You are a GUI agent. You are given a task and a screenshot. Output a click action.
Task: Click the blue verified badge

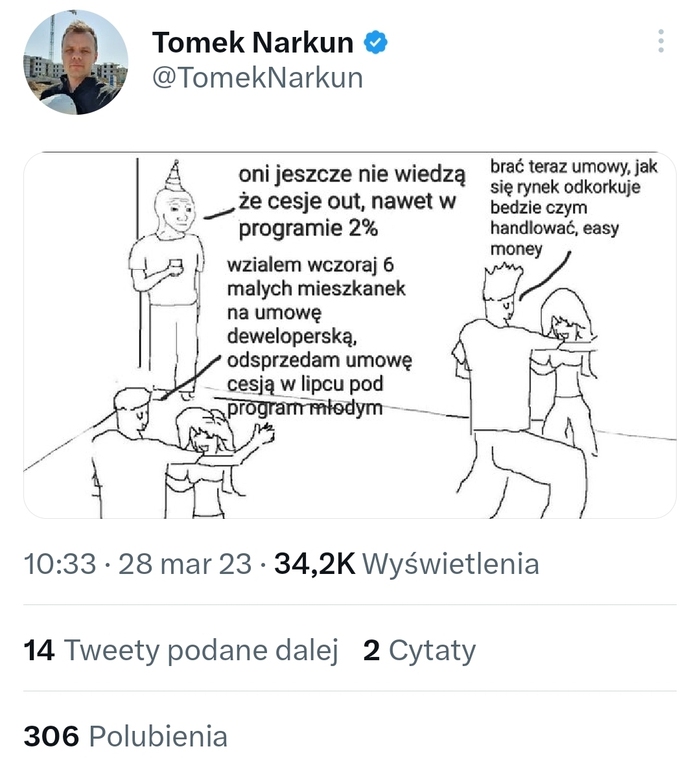click(375, 42)
